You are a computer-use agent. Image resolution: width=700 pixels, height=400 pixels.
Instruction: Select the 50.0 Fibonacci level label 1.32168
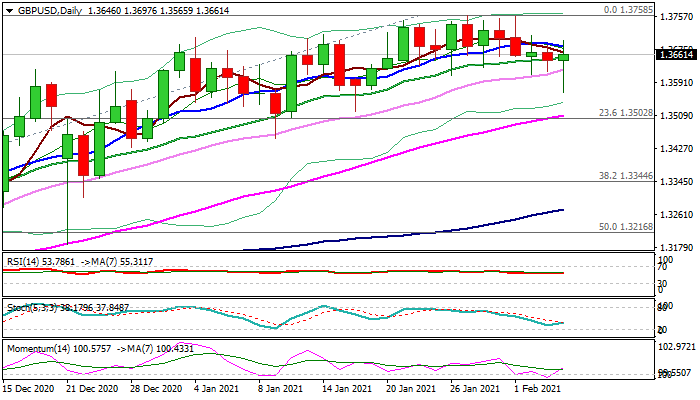pyautogui.click(x=626, y=227)
